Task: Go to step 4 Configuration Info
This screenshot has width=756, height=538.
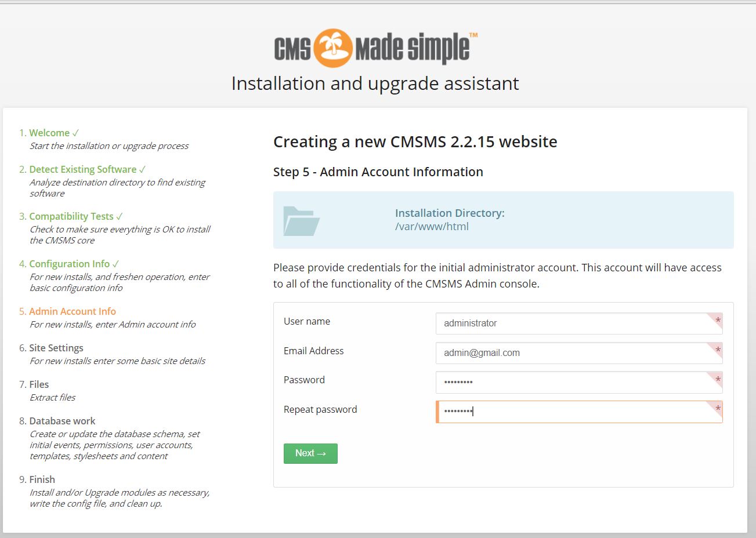Action: 69,264
